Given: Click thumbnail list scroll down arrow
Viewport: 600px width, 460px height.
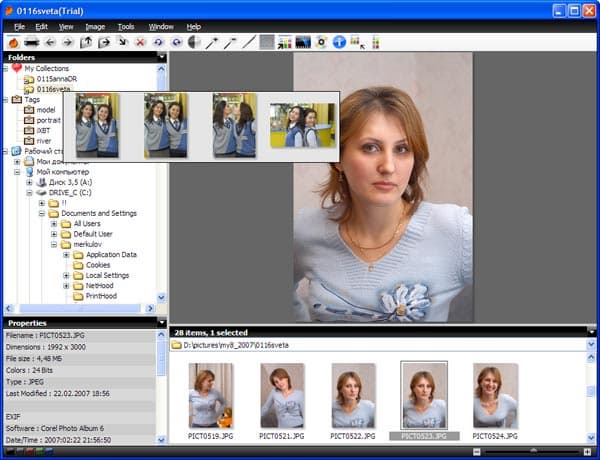Looking at the screenshot, I should coord(591,437).
